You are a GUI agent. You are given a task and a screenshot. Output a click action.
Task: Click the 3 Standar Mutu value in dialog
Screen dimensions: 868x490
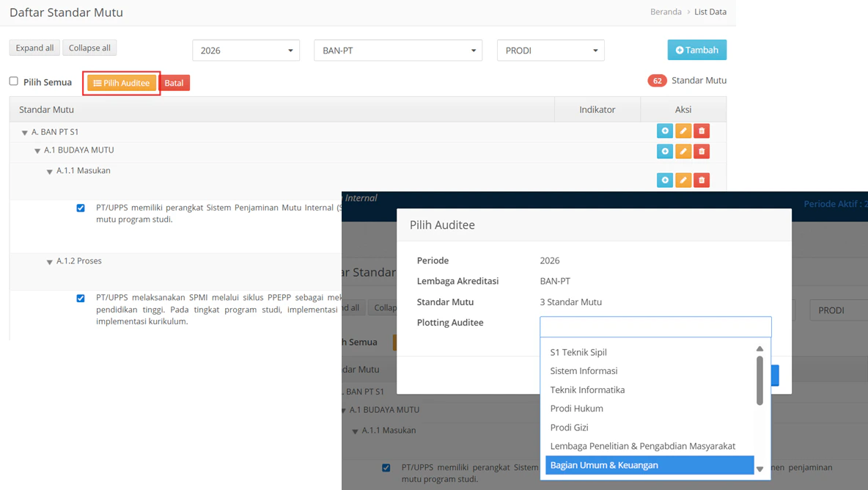pyautogui.click(x=571, y=301)
